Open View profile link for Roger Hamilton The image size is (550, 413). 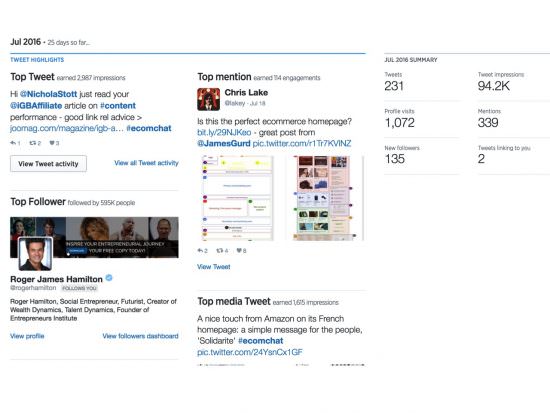click(x=27, y=336)
